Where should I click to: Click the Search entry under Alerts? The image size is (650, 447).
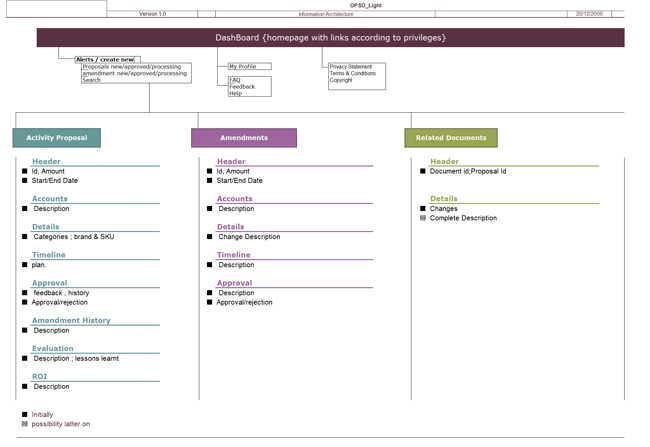click(92, 80)
